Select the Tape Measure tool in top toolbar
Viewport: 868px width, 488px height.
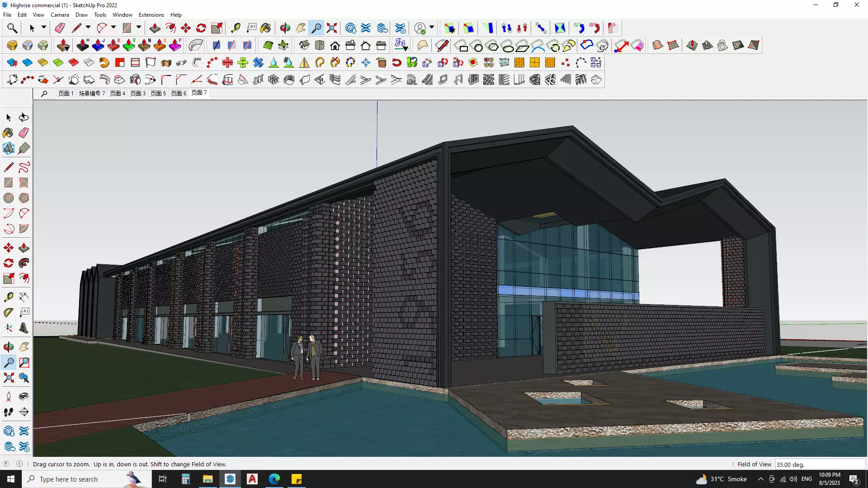pyautogui.click(x=236, y=28)
